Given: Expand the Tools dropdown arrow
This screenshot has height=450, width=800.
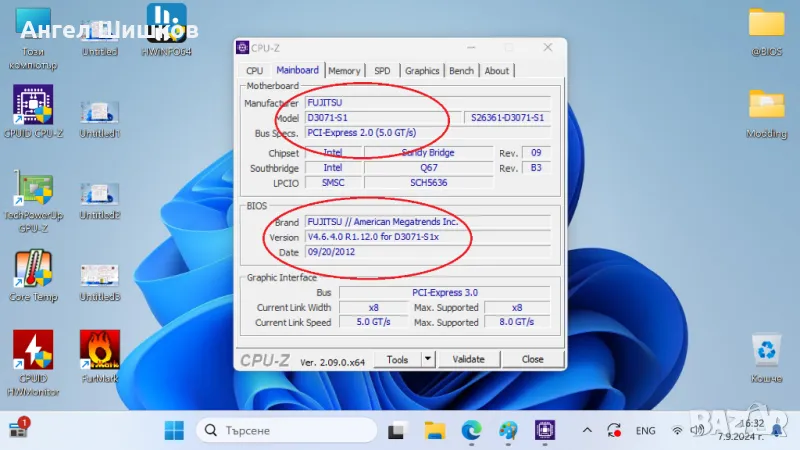Looking at the screenshot, I should [428, 359].
